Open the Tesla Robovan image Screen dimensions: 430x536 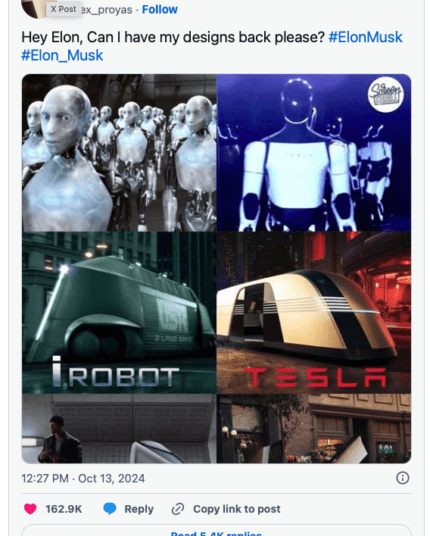[x=314, y=312]
